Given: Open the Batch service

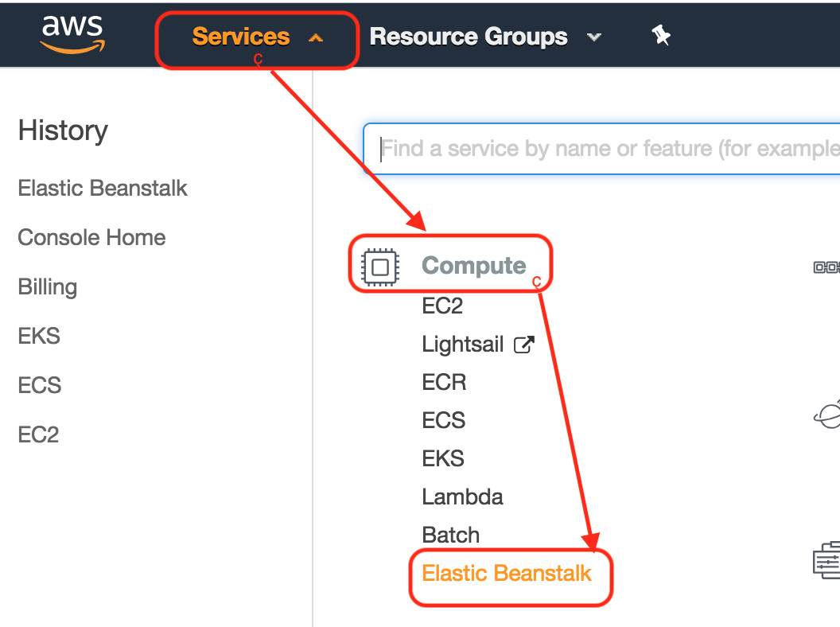Looking at the screenshot, I should pos(450,535).
